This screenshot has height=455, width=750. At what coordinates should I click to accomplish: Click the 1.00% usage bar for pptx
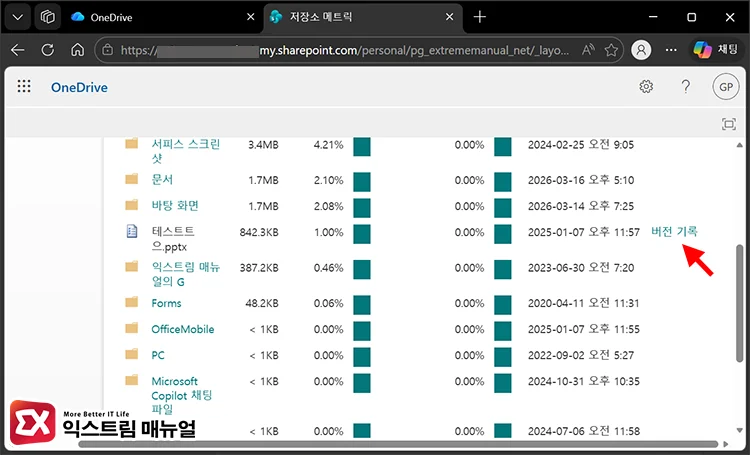(362, 234)
